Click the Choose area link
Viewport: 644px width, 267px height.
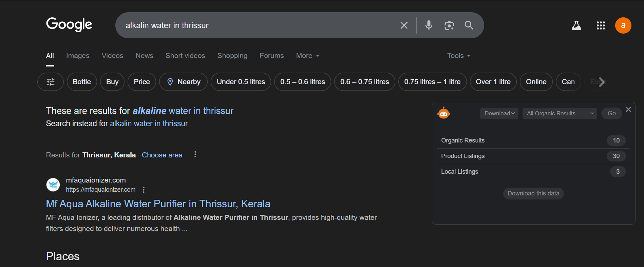(162, 155)
